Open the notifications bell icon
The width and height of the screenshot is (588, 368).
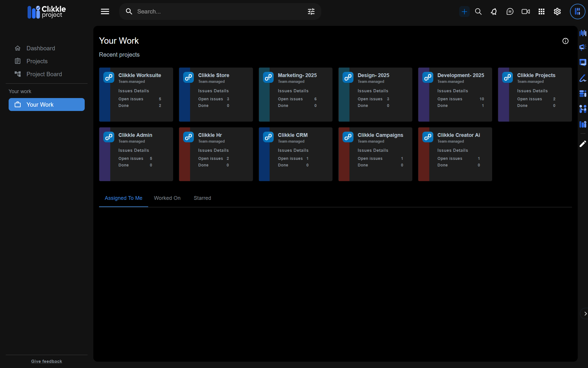[x=494, y=11]
